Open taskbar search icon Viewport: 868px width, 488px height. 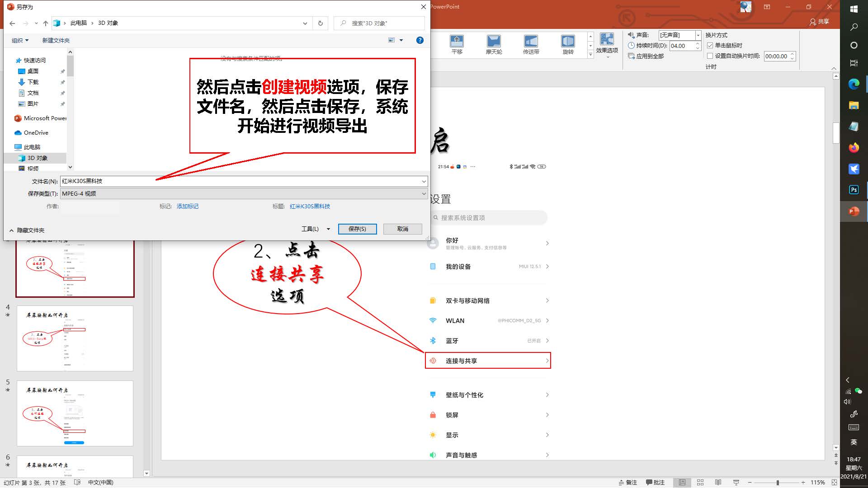pos(854,27)
